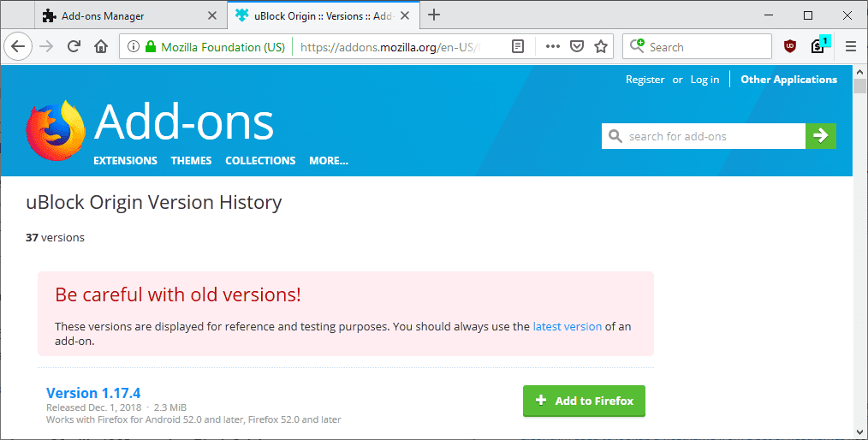
Task: Open site information icon in address bar
Action: point(133,46)
